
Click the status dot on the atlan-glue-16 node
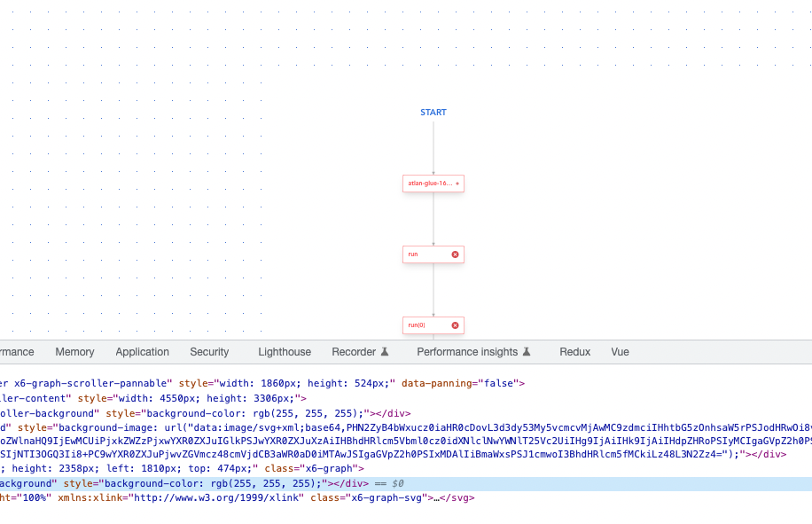(x=457, y=183)
